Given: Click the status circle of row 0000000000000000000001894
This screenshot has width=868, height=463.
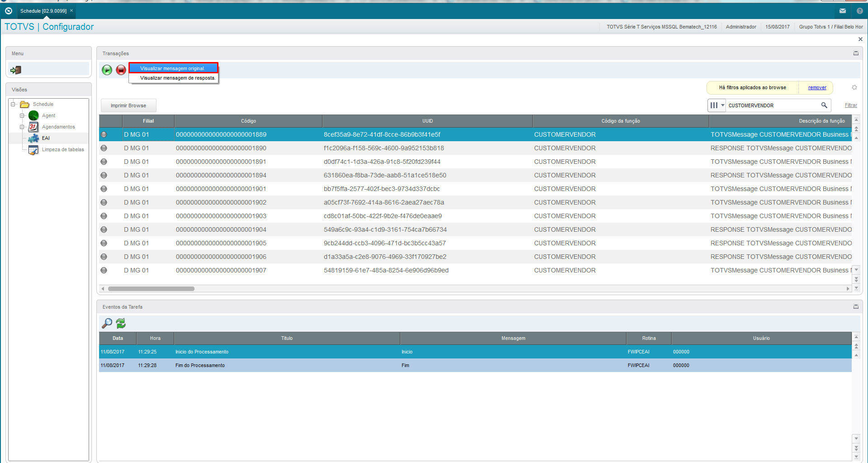Looking at the screenshot, I should pyautogui.click(x=104, y=175).
